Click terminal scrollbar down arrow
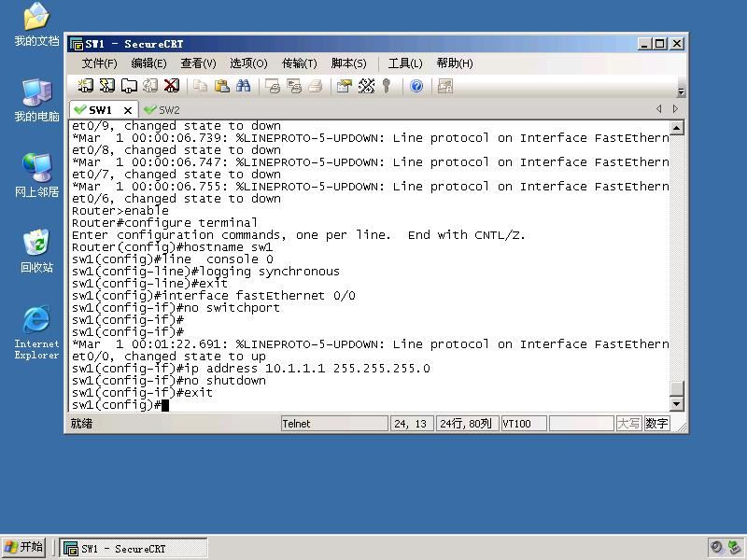Screen dimensions: 747x560 676,404
